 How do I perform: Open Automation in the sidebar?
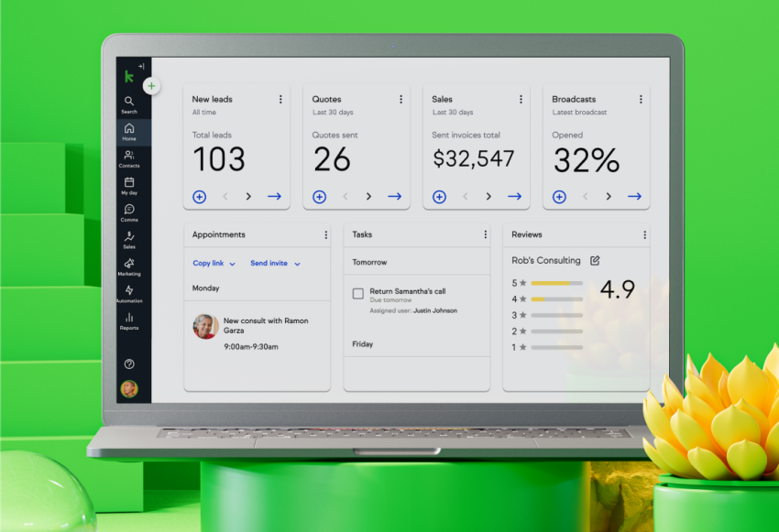click(x=129, y=294)
